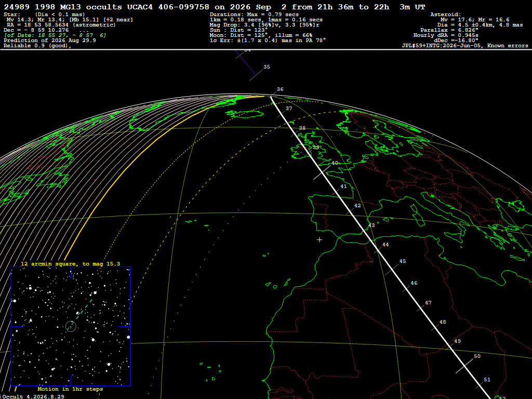532x399 pixels.
Task: Click the minute 50 tick marker on the path
Action: pyautogui.click(x=464, y=365)
